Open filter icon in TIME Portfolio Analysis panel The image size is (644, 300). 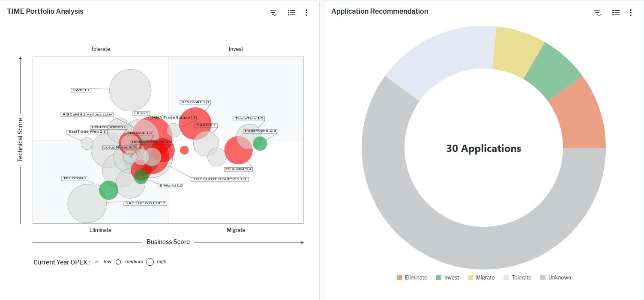click(x=273, y=13)
